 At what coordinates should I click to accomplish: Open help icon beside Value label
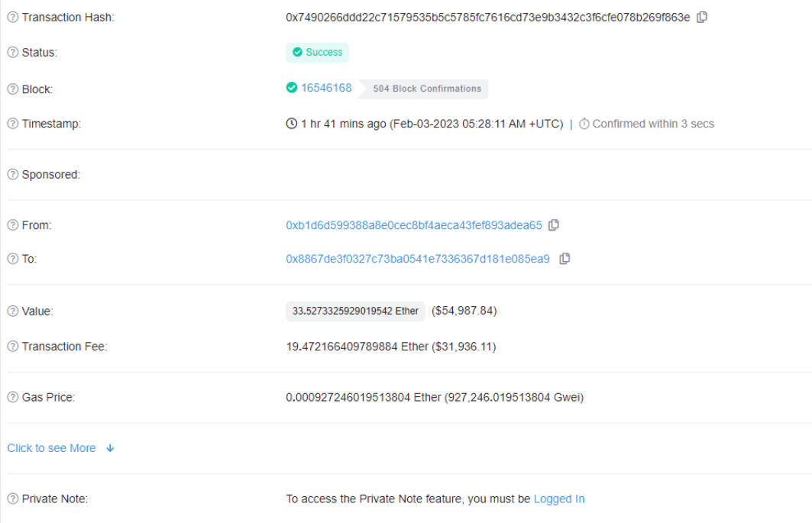pyautogui.click(x=13, y=312)
